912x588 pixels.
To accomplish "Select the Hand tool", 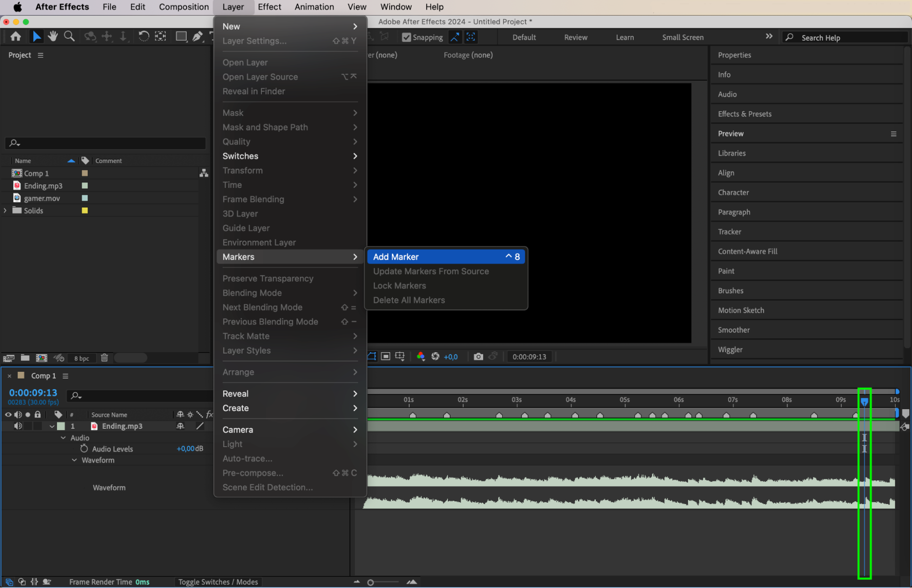I will click(53, 36).
